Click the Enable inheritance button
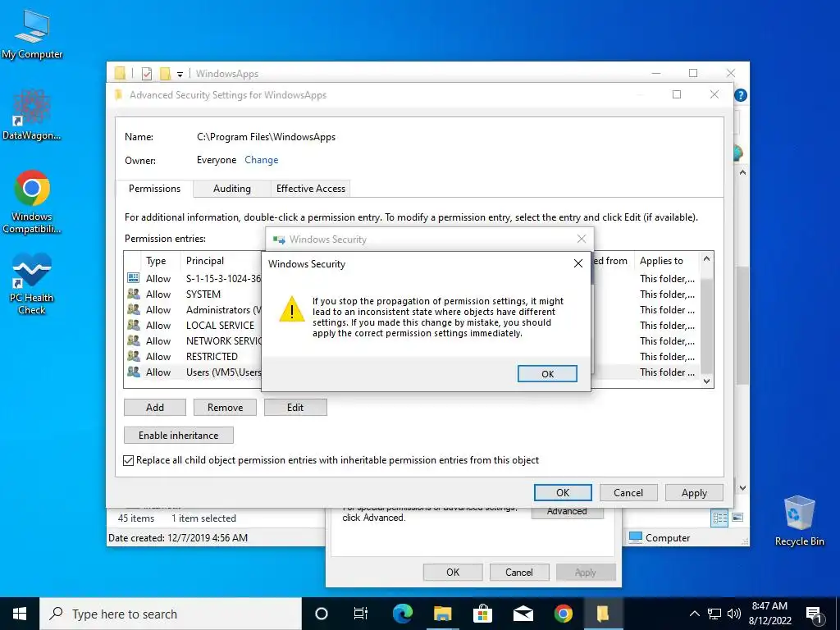The width and height of the screenshot is (840, 630). click(178, 435)
